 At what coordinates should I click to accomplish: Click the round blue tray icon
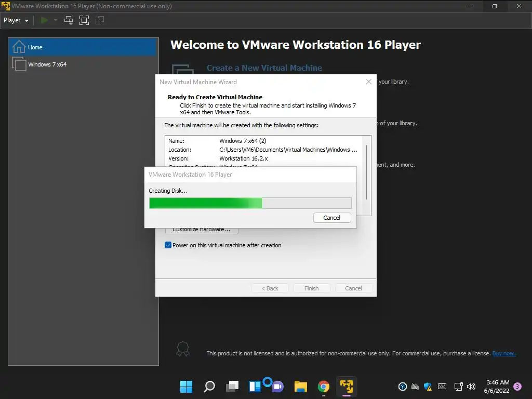tap(403, 387)
